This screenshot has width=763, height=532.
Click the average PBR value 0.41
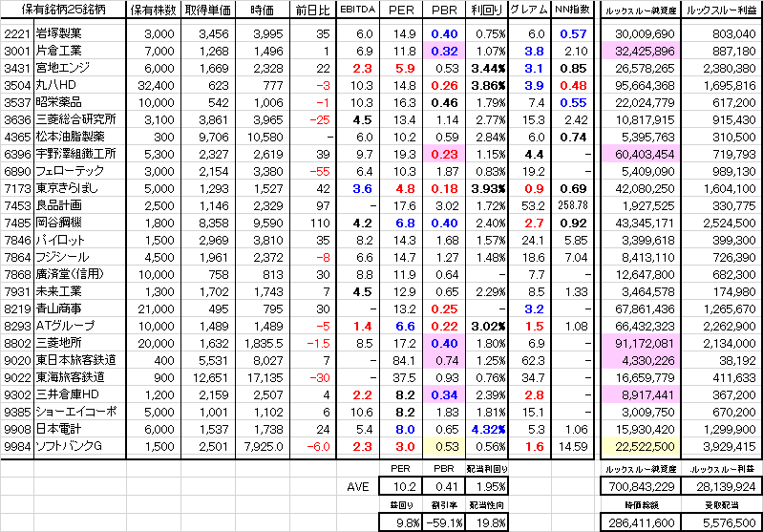tap(443, 487)
